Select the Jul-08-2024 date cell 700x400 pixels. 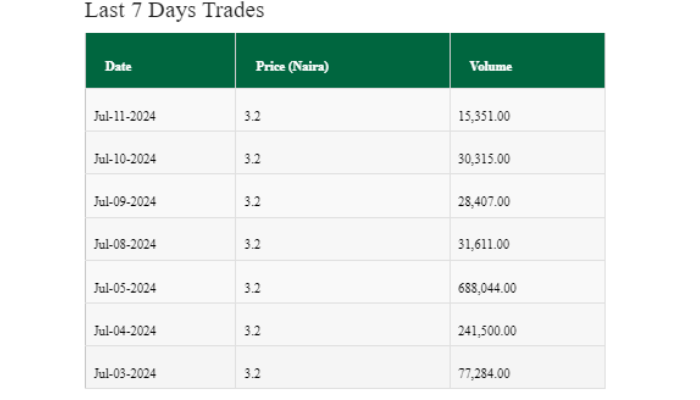point(125,245)
